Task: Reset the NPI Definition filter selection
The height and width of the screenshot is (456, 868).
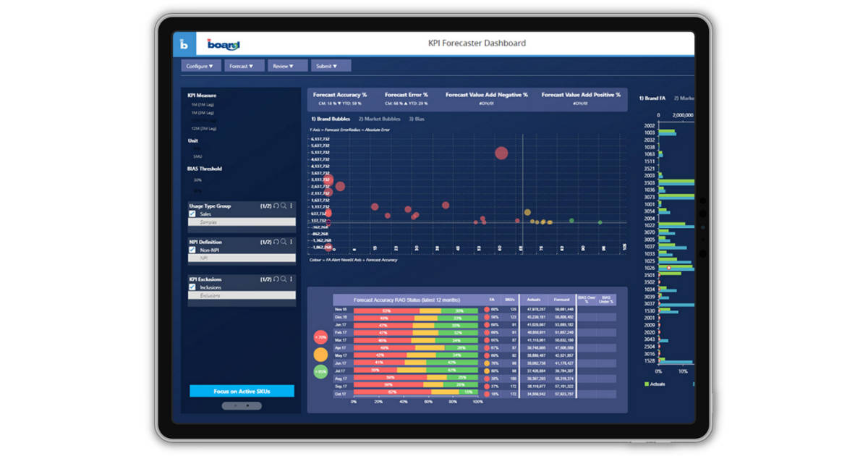Action: [276, 242]
